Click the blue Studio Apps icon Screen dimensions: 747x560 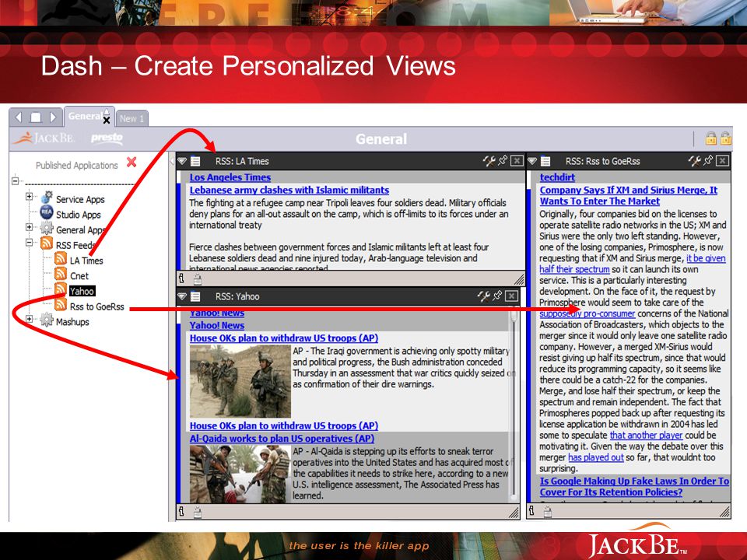click(47, 212)
